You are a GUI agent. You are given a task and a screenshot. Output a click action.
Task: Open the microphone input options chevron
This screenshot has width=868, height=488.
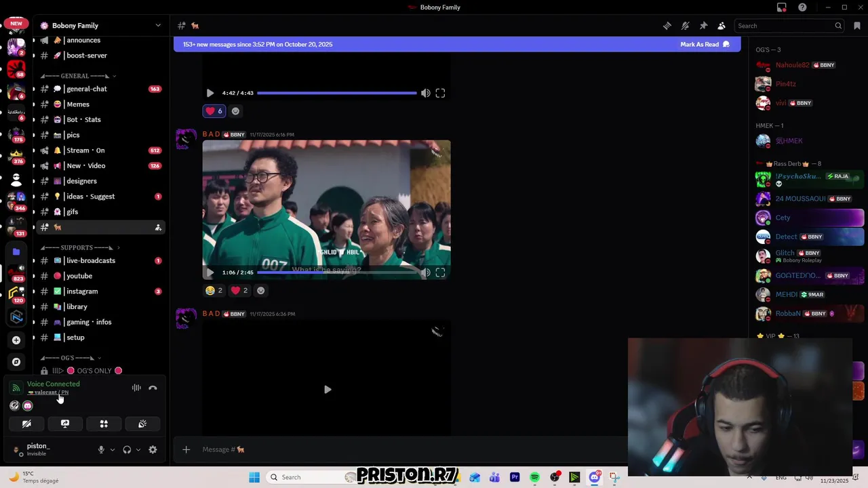click(x=113, y=449)
